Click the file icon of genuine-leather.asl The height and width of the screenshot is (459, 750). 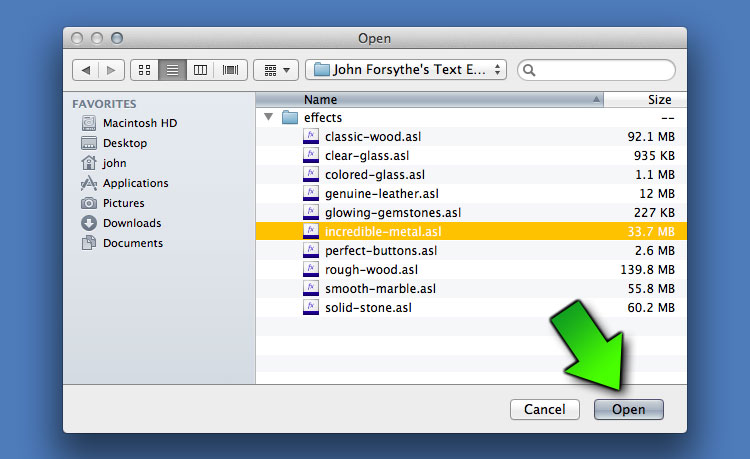311,194
